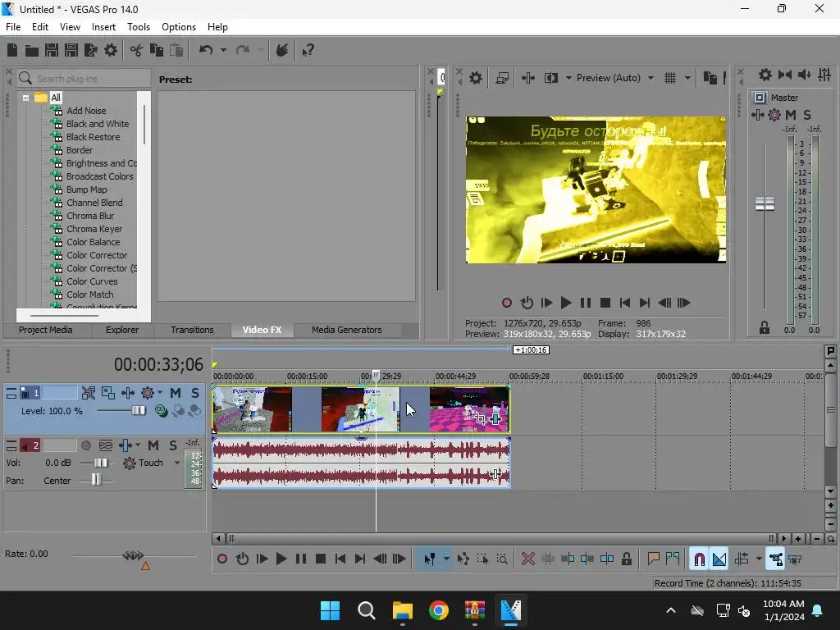
Task: Toggle Master bus mute M button
Action: point(790,115)
